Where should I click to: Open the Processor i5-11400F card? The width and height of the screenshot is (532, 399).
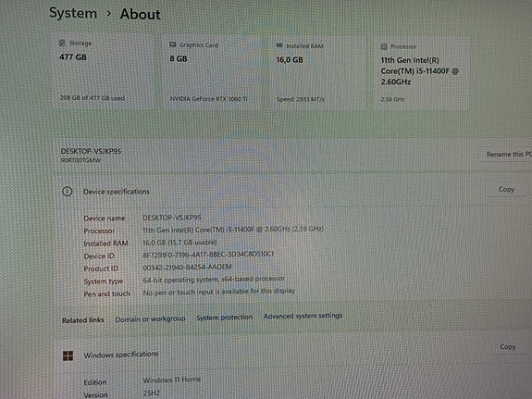[x=421, y=73]
